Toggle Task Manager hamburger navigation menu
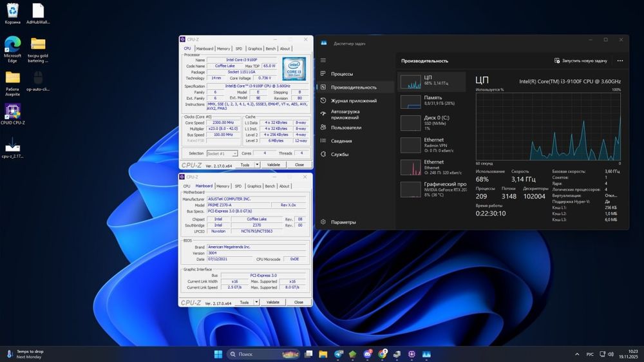The width and height of the screenshot is (644, 362). [323, 60]
